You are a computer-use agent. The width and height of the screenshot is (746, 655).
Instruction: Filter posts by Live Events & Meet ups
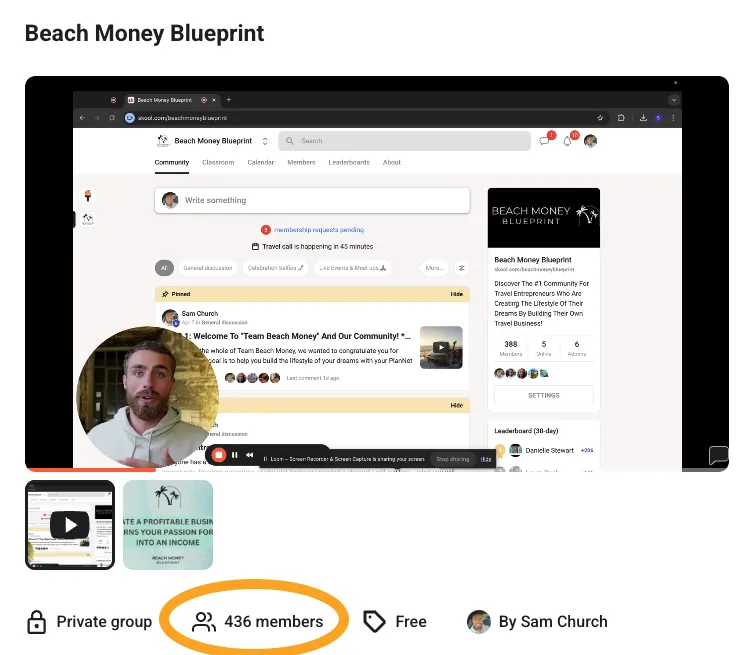click(353, 268)
